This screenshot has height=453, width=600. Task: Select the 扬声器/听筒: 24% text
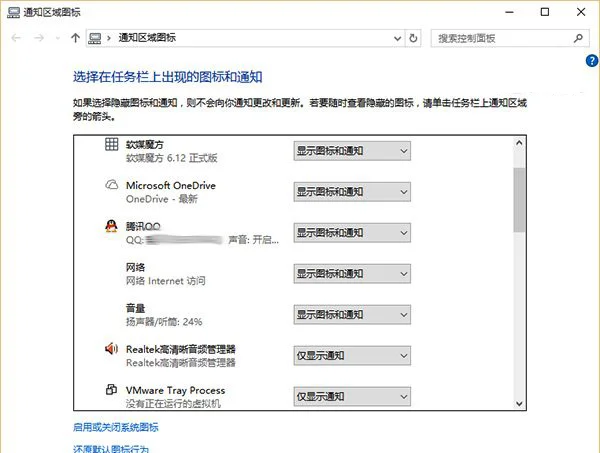coord(164,321)
